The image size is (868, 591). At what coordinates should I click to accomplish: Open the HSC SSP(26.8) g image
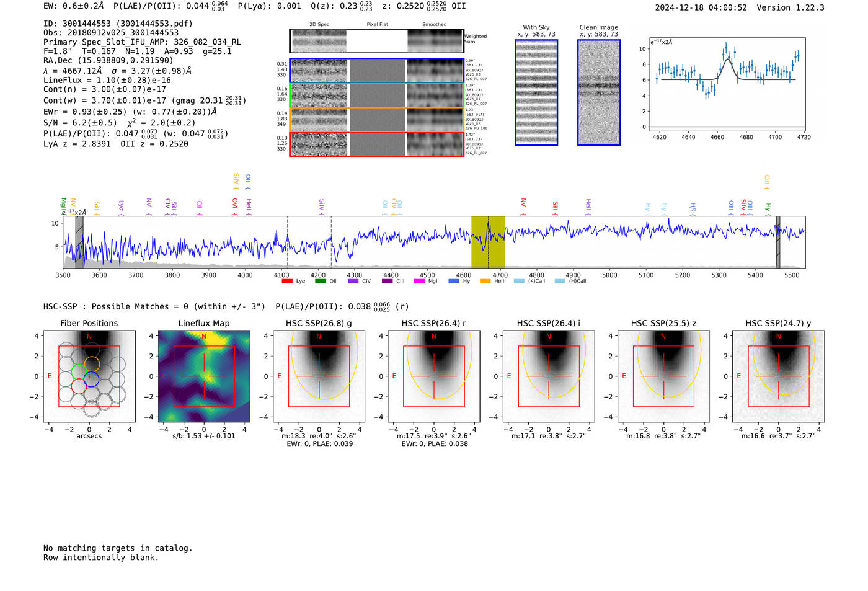[319, 376]
